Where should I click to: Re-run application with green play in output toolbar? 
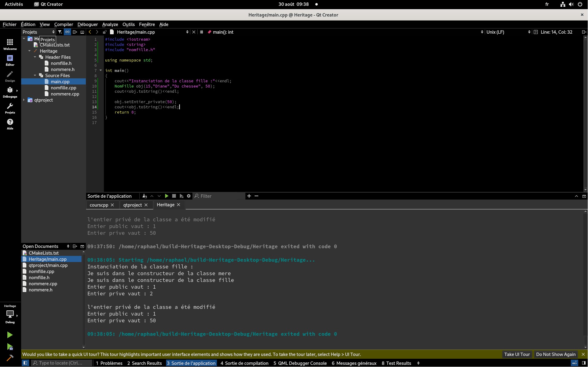(x=167, y=196)
